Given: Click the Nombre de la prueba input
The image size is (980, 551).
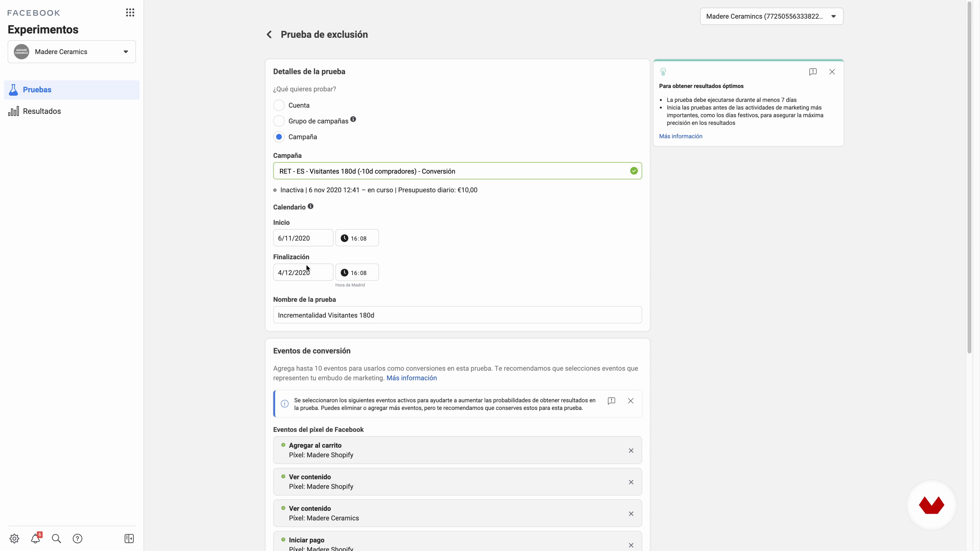Looking at the screenshot, I should [457, 315].
